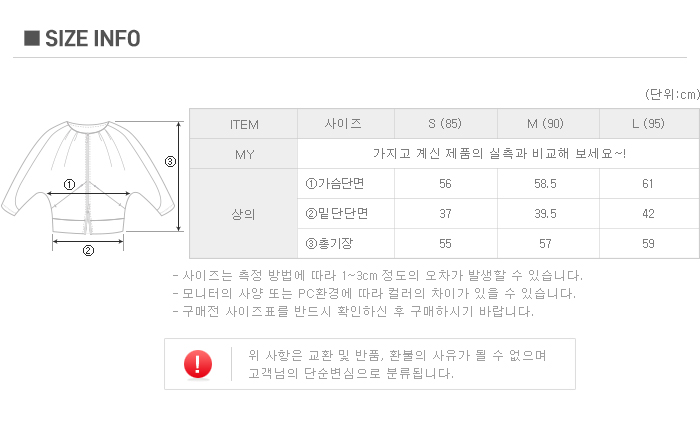Click the 58.5 chest value for M
The width and height of the screenshot is (700, 429).
pyautogui.click(x=546, y=184)
